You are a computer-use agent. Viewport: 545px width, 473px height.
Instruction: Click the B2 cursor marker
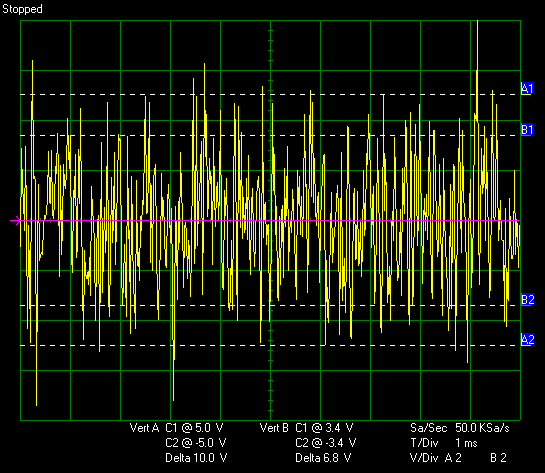point(527,300)
